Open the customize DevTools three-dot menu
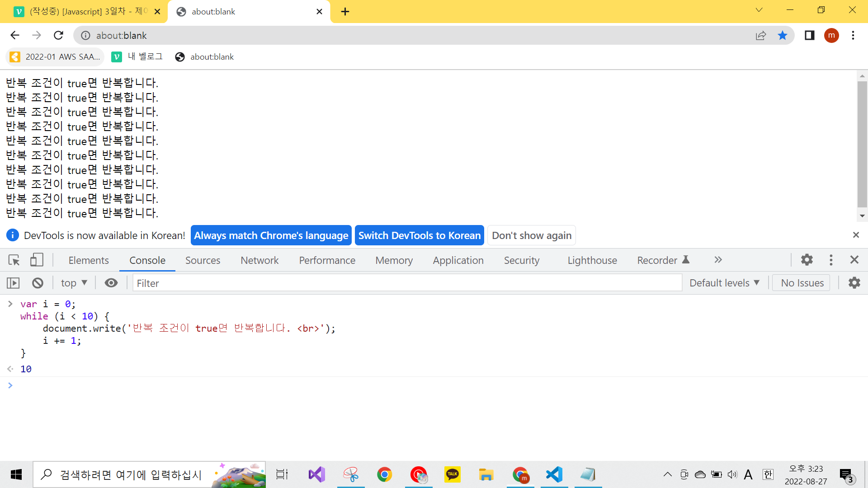This screenshot has width=868, height=488. 831,260
